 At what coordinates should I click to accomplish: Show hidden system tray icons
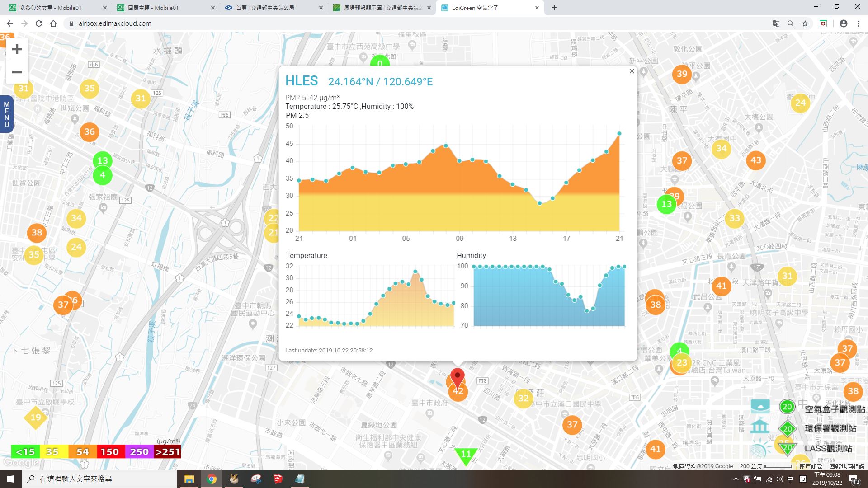pos(736,479)
